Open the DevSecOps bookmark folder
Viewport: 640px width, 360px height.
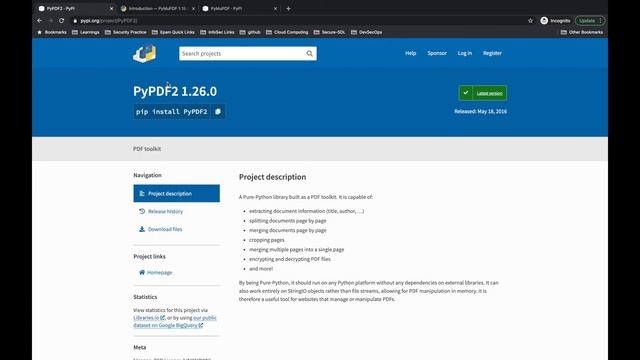(367, 32)
